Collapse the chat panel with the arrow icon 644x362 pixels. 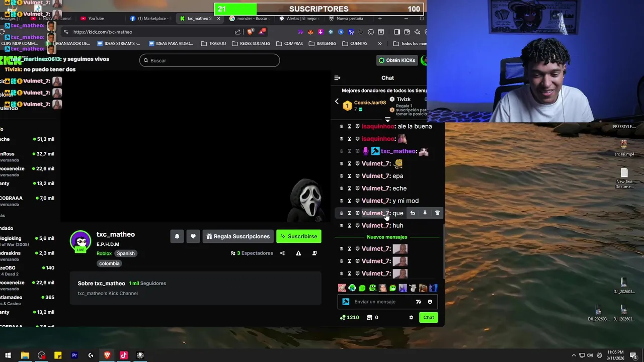click(337, 78)
